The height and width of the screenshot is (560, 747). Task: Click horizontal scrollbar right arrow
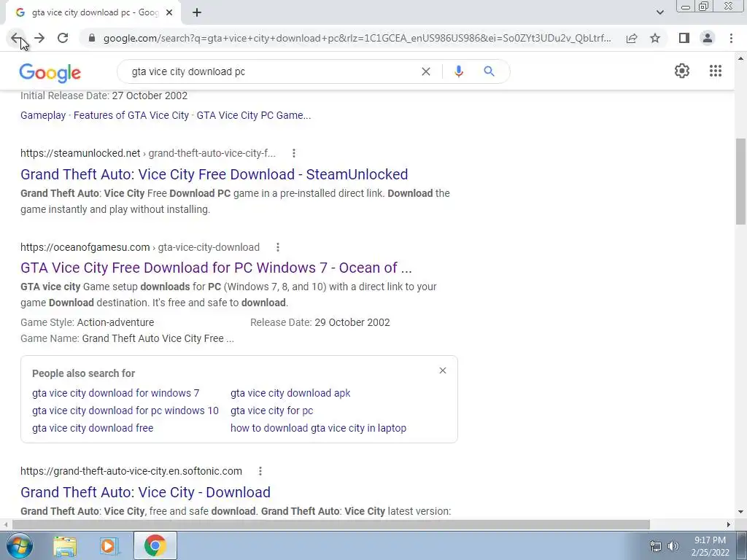729,524
